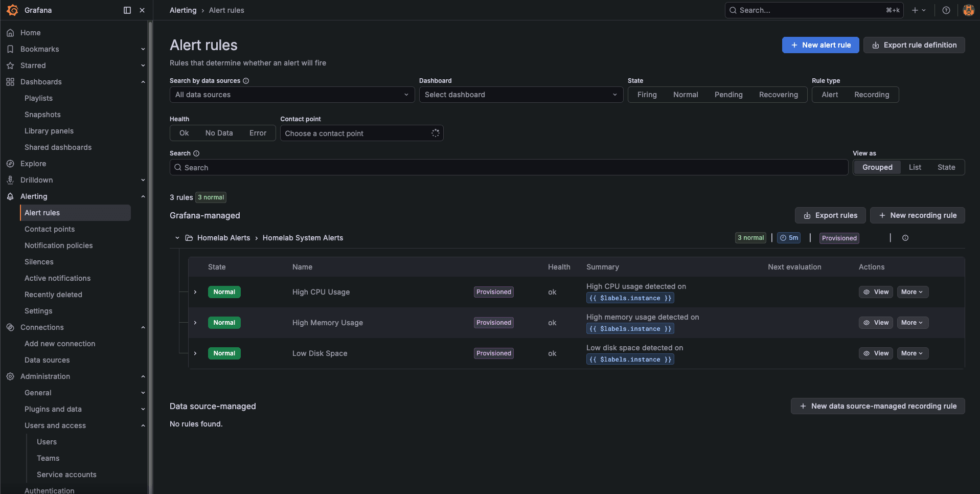Open More menu for Low Disk Space

coord(913,353)
